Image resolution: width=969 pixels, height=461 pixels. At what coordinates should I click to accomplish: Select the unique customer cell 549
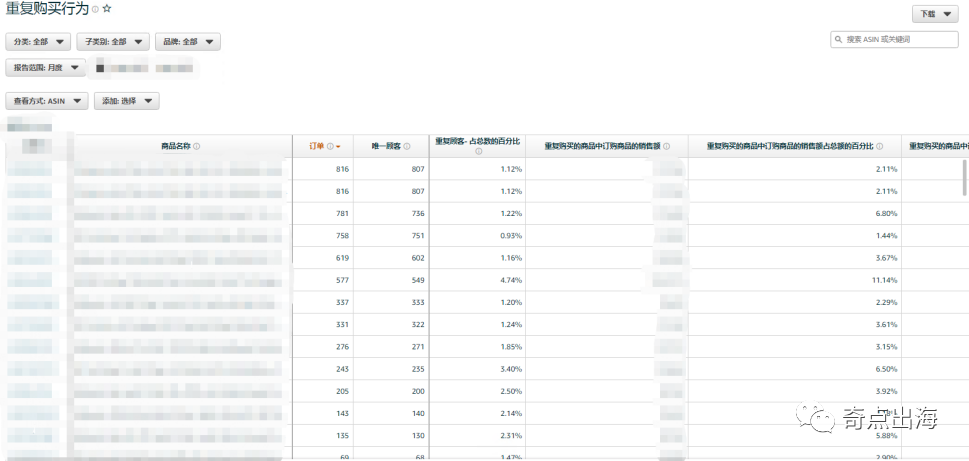[418, 280]
